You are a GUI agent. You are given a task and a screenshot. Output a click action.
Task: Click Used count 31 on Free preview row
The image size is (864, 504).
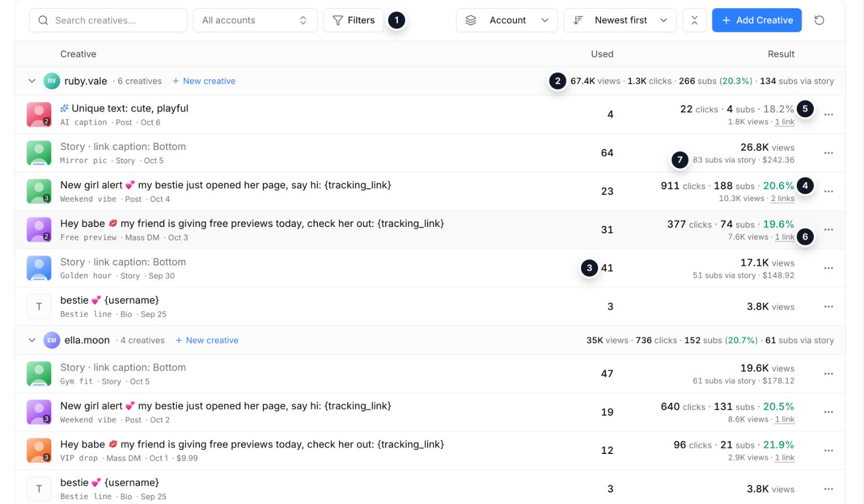[607, 230]
